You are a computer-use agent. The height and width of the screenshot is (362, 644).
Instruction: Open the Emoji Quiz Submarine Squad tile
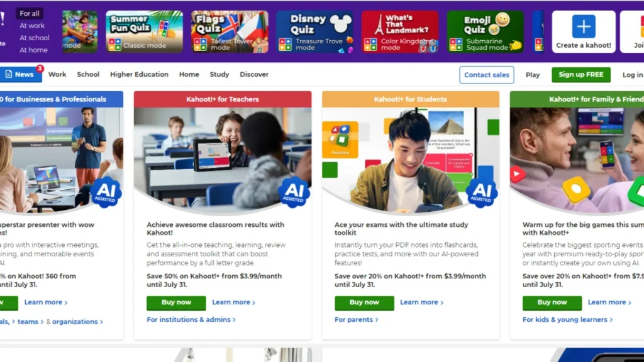point(485,31)
